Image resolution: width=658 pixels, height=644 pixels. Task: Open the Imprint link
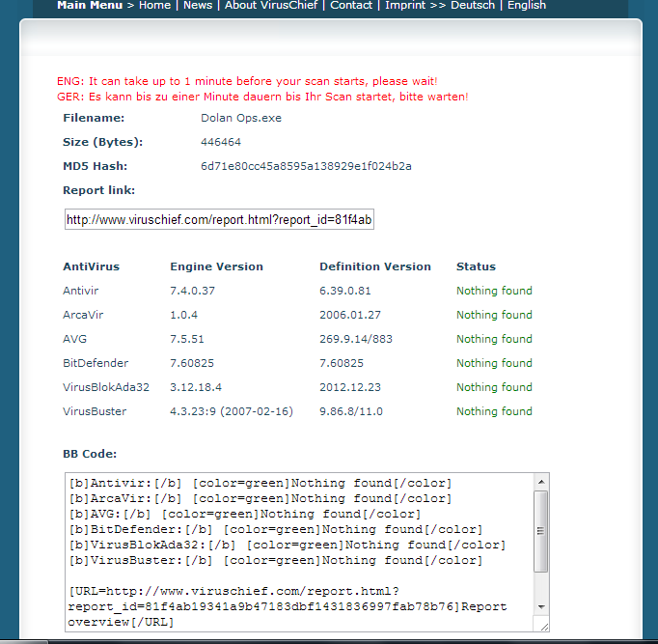(405, 5)
